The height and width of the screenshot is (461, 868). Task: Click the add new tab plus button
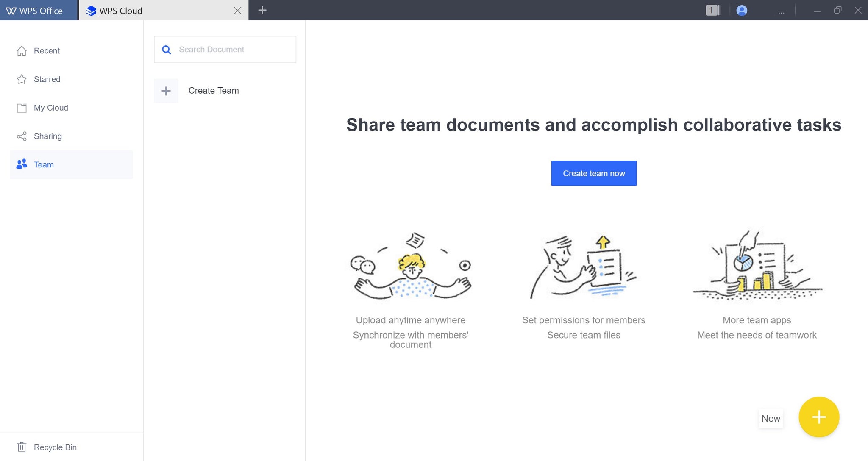262,10
